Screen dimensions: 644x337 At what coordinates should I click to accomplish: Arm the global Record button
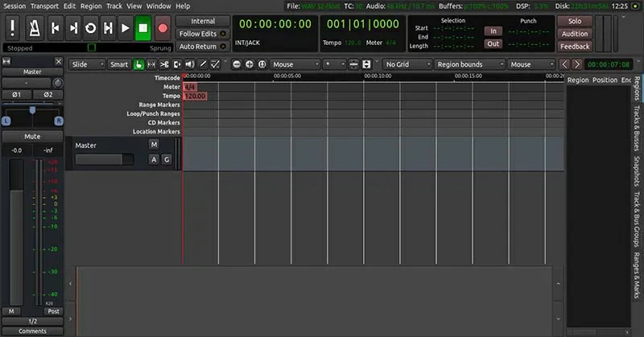point(163,28)
